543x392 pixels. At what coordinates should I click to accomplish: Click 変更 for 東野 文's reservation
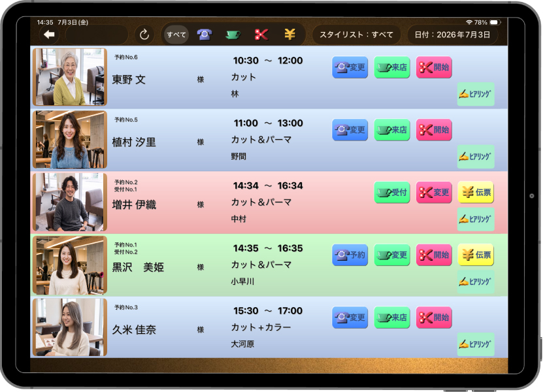(x=350, y=67)
